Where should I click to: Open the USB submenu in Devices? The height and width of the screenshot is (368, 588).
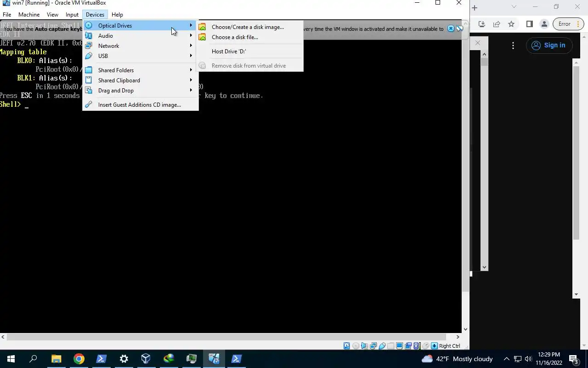pos(141,56)
